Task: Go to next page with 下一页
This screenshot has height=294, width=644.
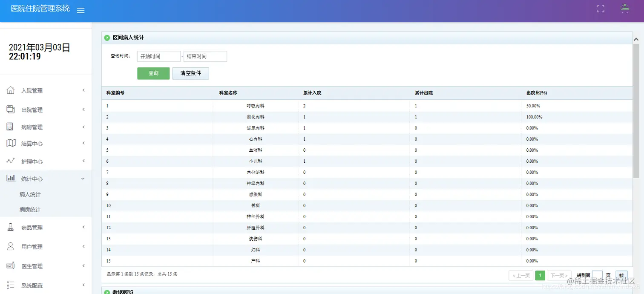Action: point(559,276)
